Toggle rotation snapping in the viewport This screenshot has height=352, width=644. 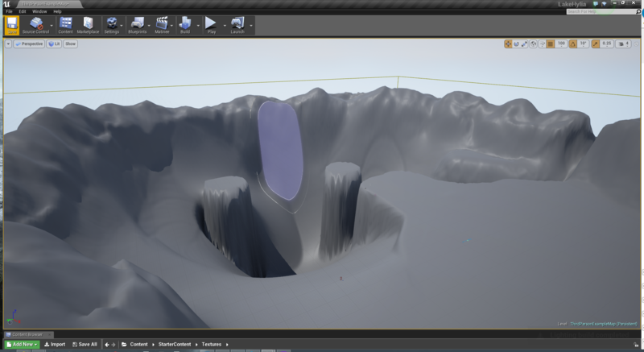[x=572, y=43]
